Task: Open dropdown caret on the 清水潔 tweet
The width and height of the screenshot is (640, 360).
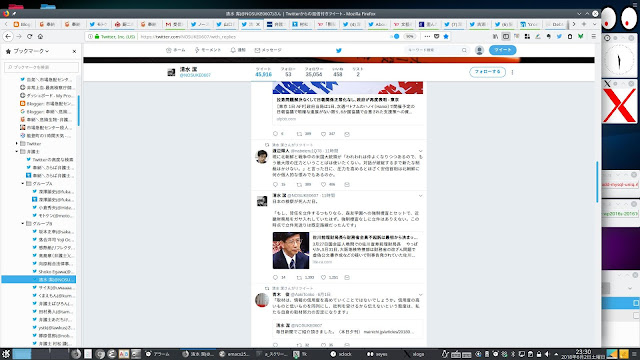Action: coord(420,196)
